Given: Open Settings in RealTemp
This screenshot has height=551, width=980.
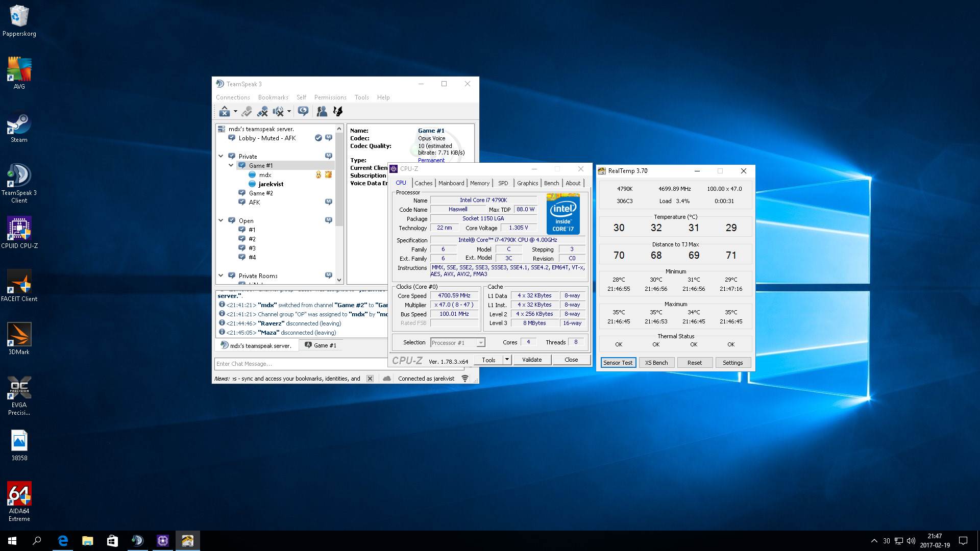Looking at the screenshot, I should [x=733, y=363].
